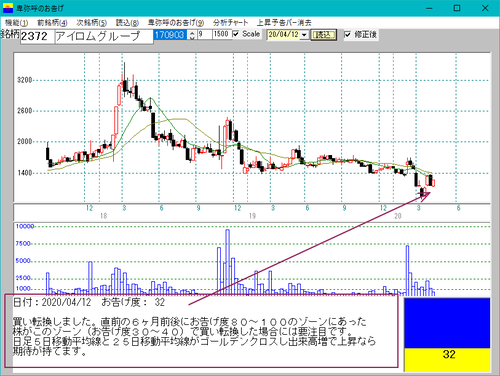500x376 pixels.
Task: Open the 前銘柄(4) menu
Action: click(x=52, y=23)
